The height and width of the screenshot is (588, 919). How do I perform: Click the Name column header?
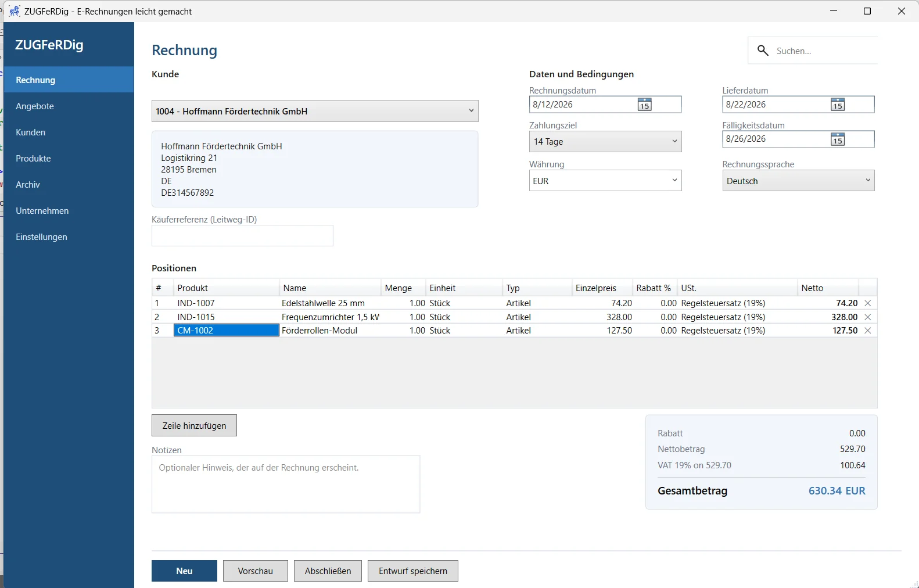[x=330, y=288]
